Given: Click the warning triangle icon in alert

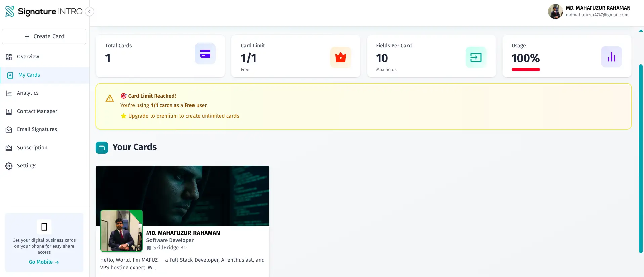Looking at the screenshot, I should [110, 98].
